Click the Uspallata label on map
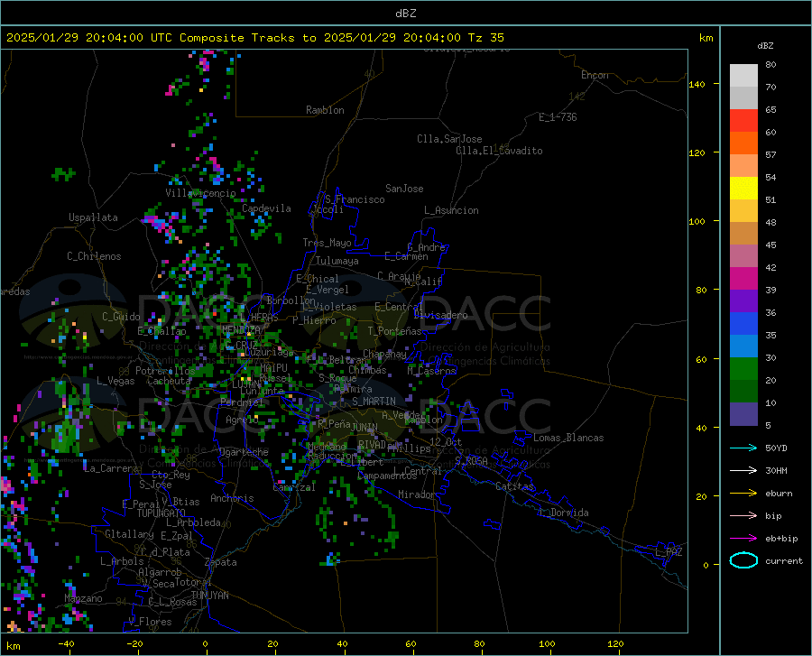The height and width of the screenshot is (656, 812). 93,217
